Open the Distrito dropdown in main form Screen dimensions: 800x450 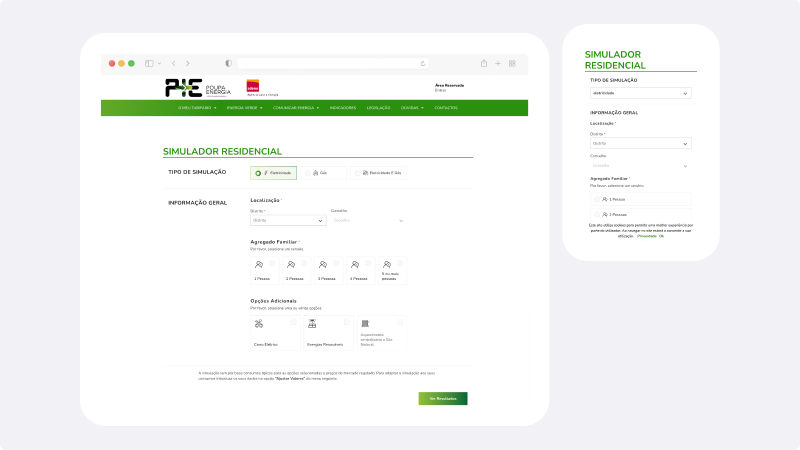click(288, 220)
